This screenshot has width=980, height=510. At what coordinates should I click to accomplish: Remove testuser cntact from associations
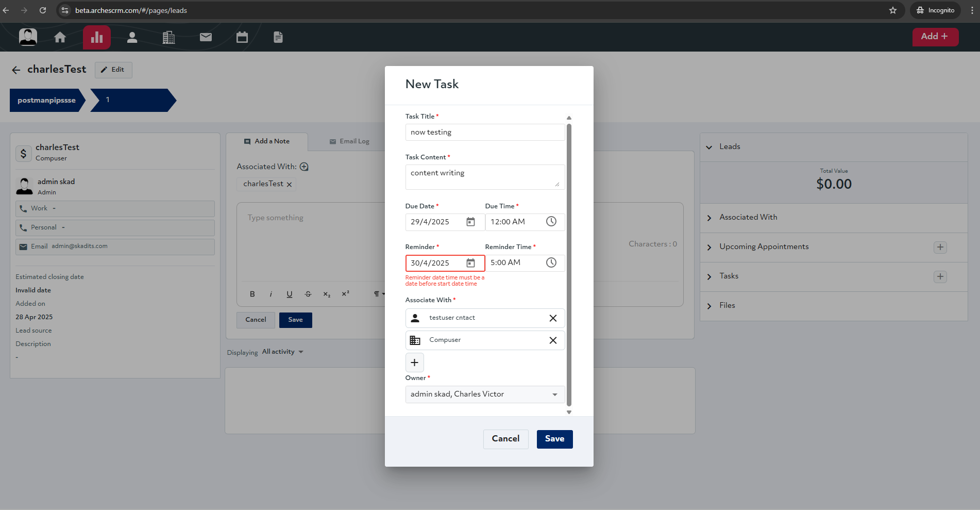[x=553, y=318]
